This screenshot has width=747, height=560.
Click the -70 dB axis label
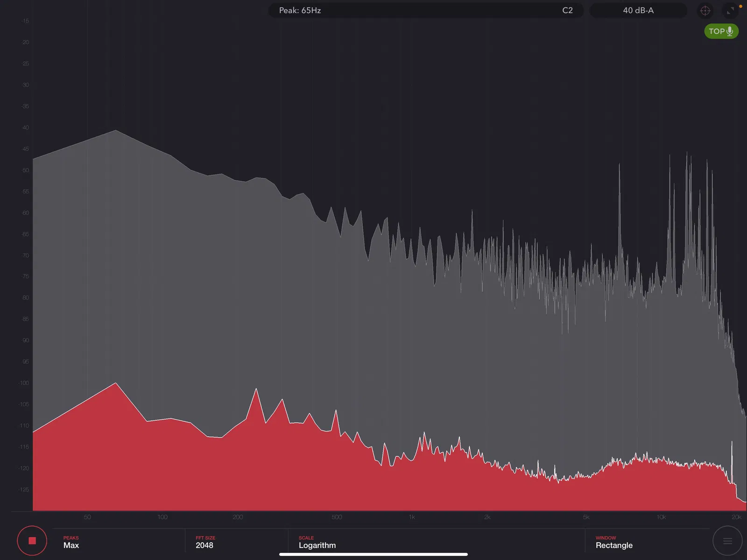click(x=25, y=255)
